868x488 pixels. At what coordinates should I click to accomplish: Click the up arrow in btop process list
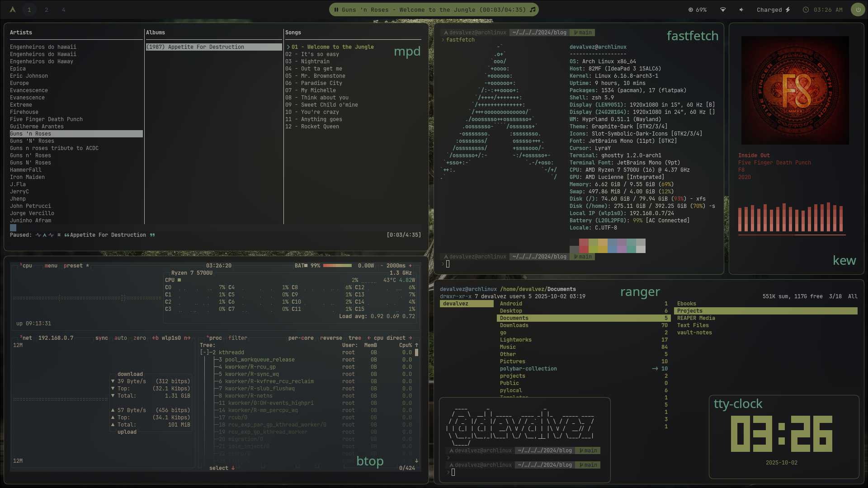(x=416, y=345)
